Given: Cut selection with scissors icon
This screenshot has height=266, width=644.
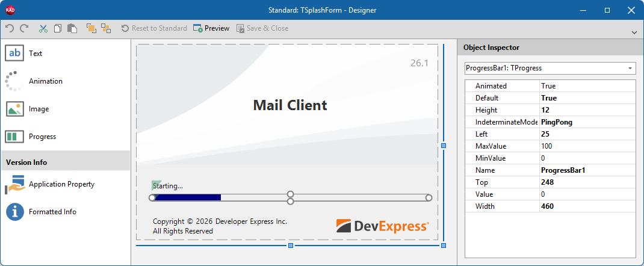Looking at the screenshot, I should pos(43,28).
